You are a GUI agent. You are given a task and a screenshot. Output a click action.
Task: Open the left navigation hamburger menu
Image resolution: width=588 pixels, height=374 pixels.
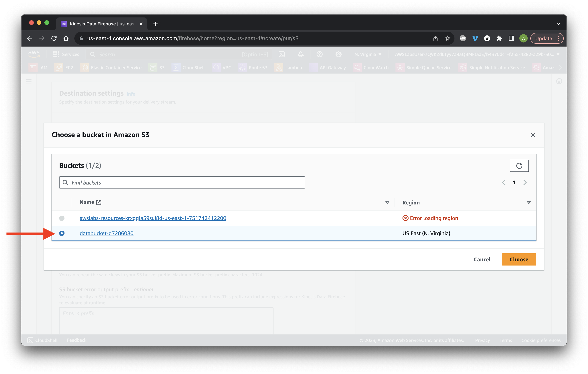(x=29, y=81)
